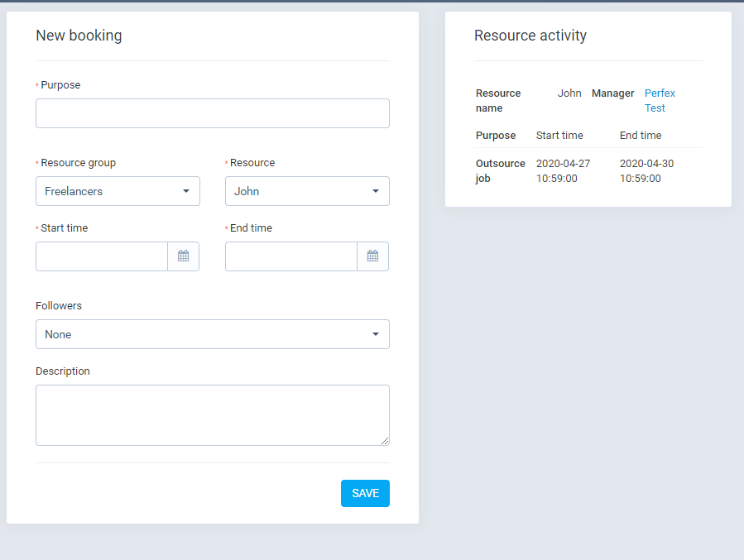
Task: Focus the Description text area
Action: pyautogui.click(x=212, y=414)
